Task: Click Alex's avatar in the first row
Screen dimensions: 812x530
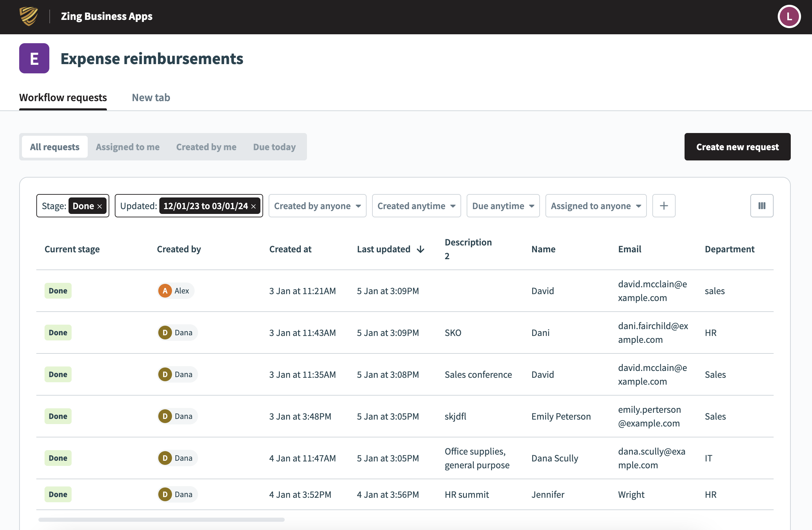Action: 165,290
